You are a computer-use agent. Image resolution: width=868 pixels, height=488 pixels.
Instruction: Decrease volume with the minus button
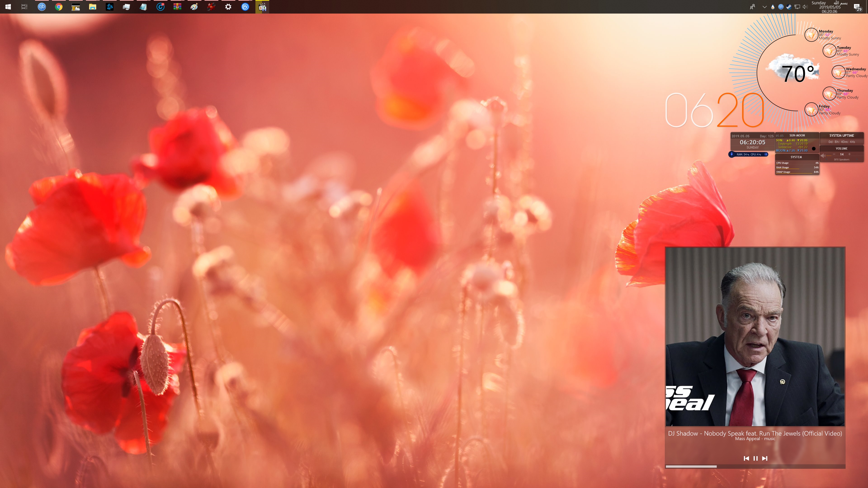(834, 154)
